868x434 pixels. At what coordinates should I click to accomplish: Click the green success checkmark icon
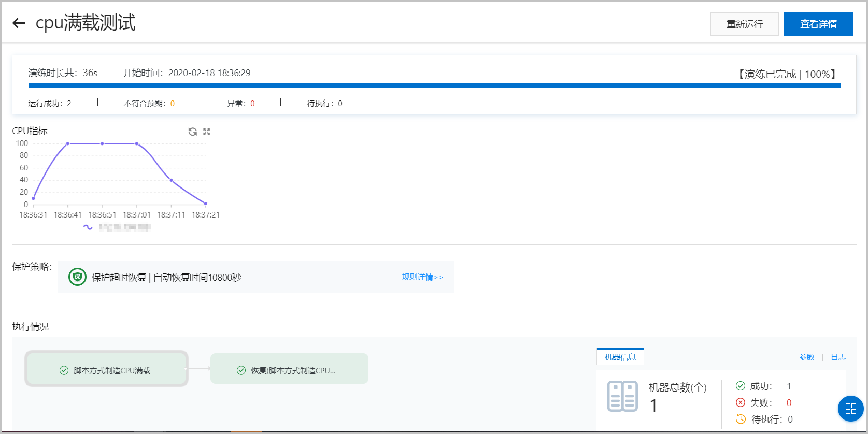click(741, 386)
